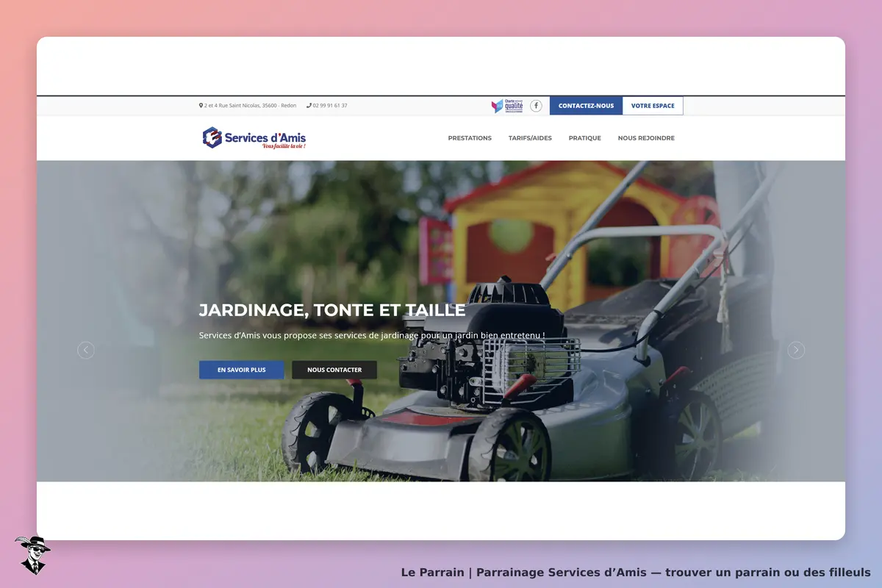Click the phone number 02 99 91 61 37

tap(327, 106)
